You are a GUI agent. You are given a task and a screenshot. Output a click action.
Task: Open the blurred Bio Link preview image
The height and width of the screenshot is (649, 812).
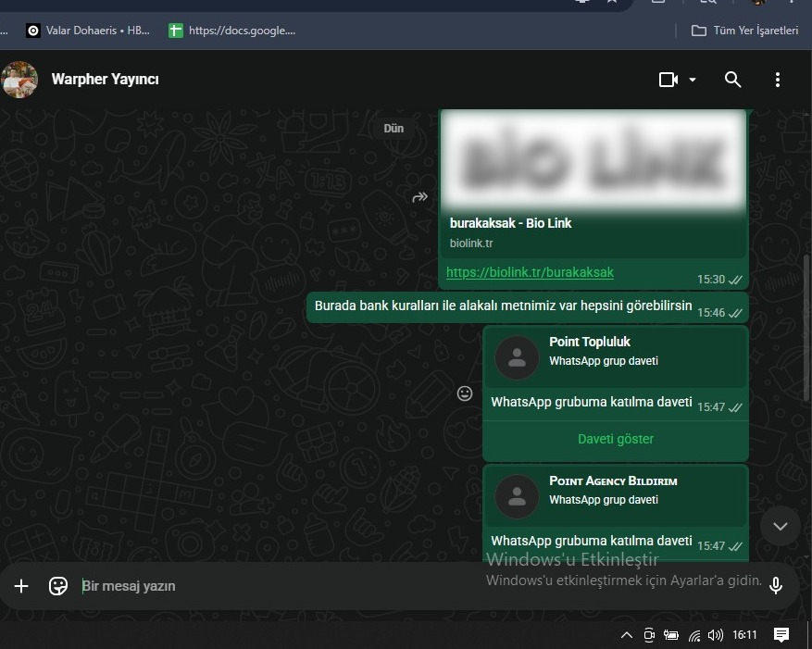593,159
